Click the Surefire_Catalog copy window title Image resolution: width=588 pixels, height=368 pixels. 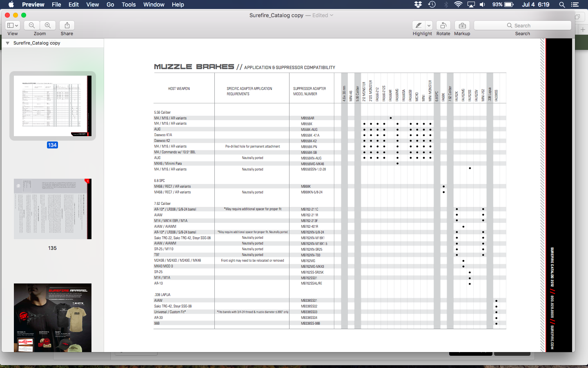point(276,15)
